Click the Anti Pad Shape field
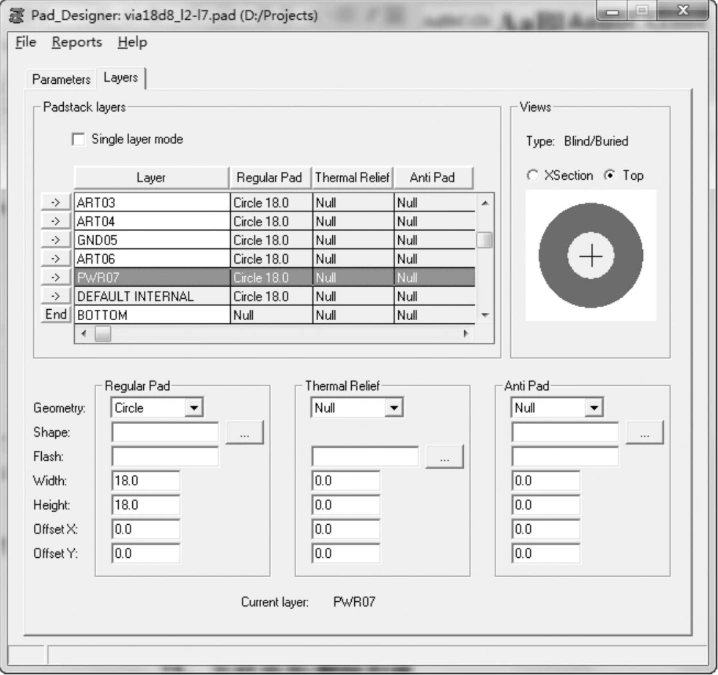The width and height of the screenshot is (718, 675). [x=565, y=432]
